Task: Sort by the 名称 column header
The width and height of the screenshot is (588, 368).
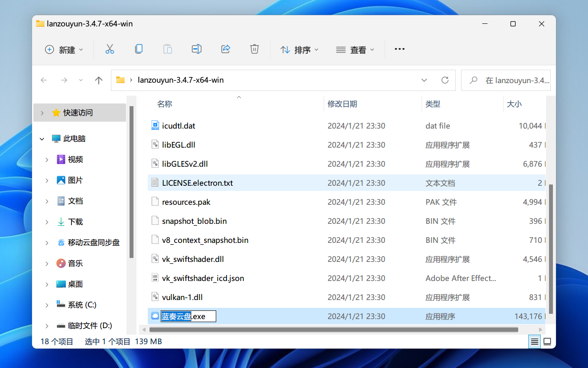Action: (x=165, y=104)
